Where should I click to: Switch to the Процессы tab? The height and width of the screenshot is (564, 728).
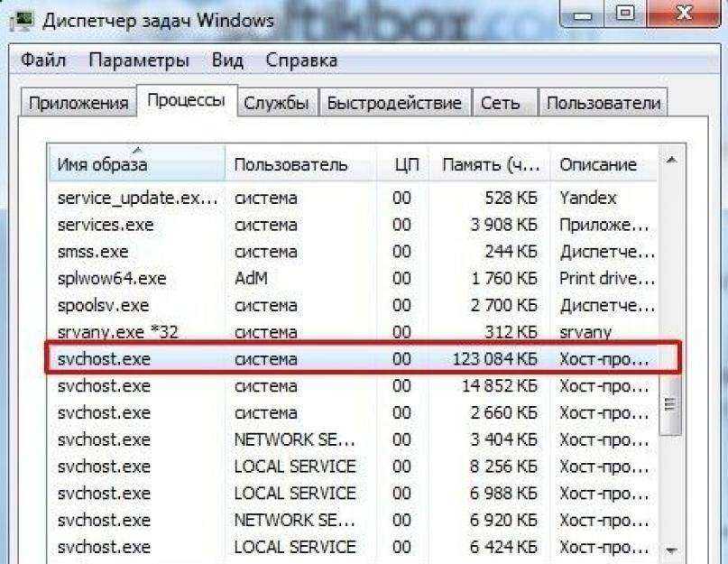click(186, 100)
